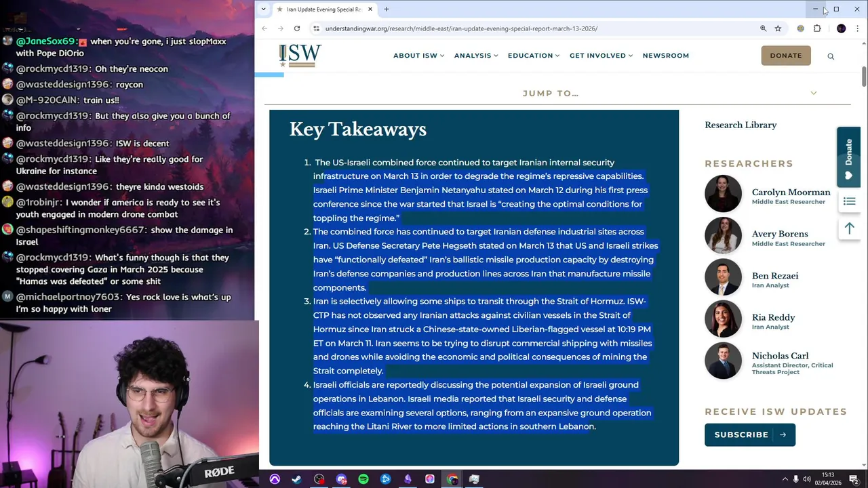The height and width of the screenshot is (488, 868).
Task: Click the side Donate tab
Action: point(848,157)
